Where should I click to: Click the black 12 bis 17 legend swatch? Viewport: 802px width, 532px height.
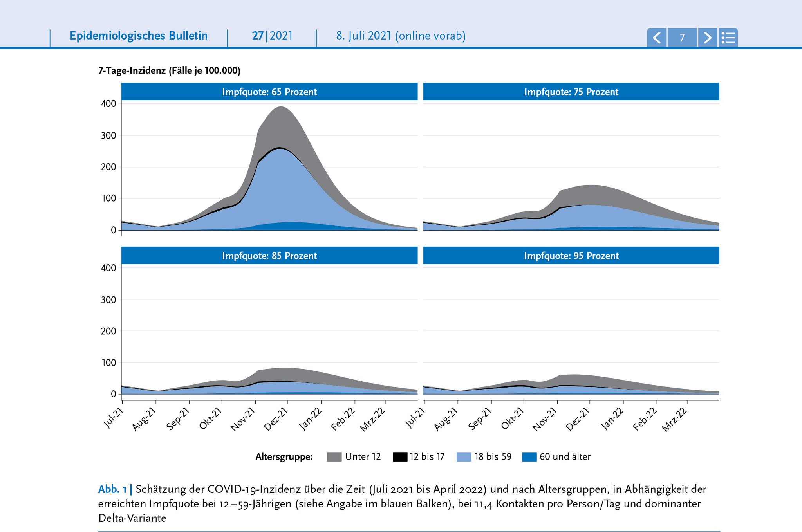pyautogui.click(x=400, y=457)
